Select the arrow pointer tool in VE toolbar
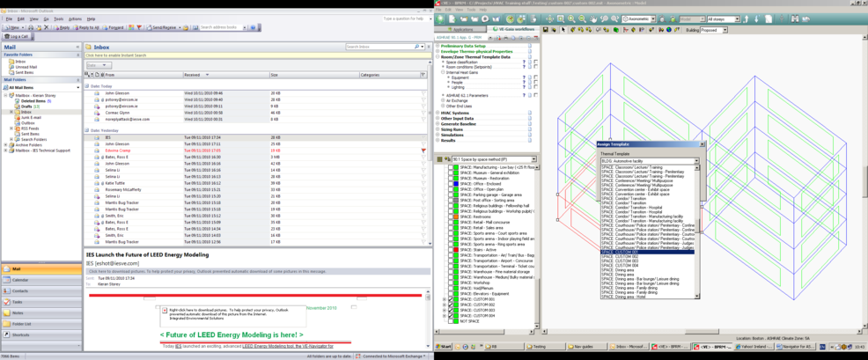868x360 pixels. pos(563,30)
